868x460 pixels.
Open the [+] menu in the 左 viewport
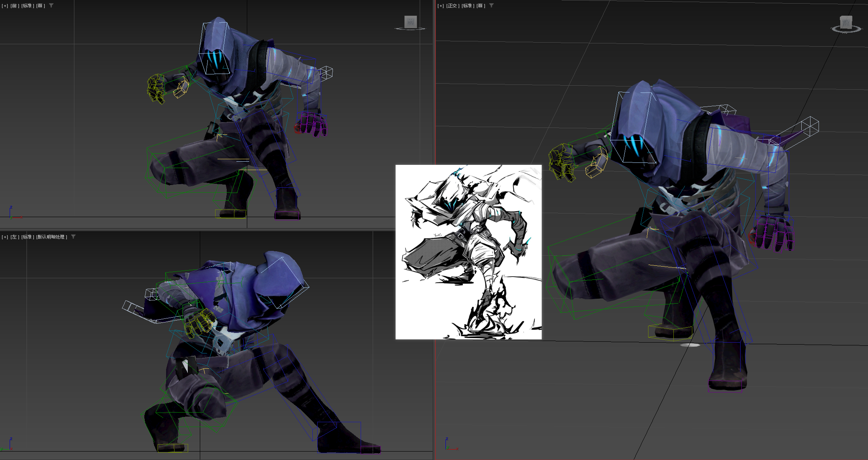pyautogui.click(x=5, y=237)
